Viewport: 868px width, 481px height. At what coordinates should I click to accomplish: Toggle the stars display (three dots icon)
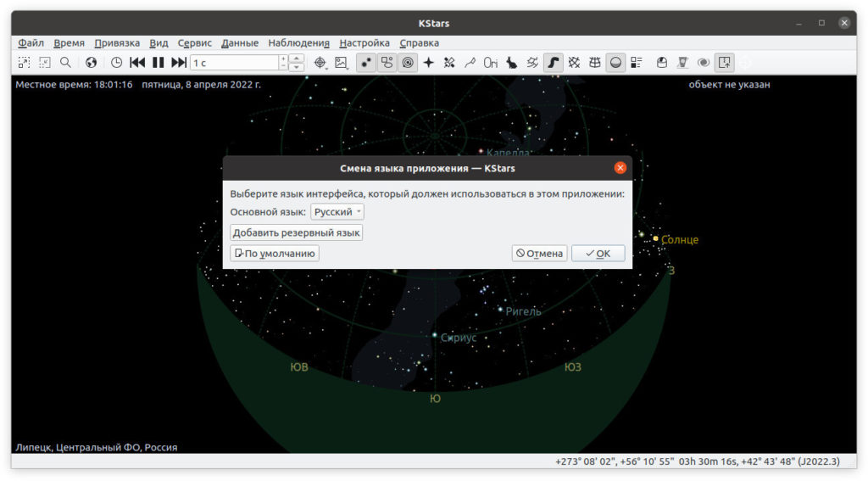(x=366, y=63)
